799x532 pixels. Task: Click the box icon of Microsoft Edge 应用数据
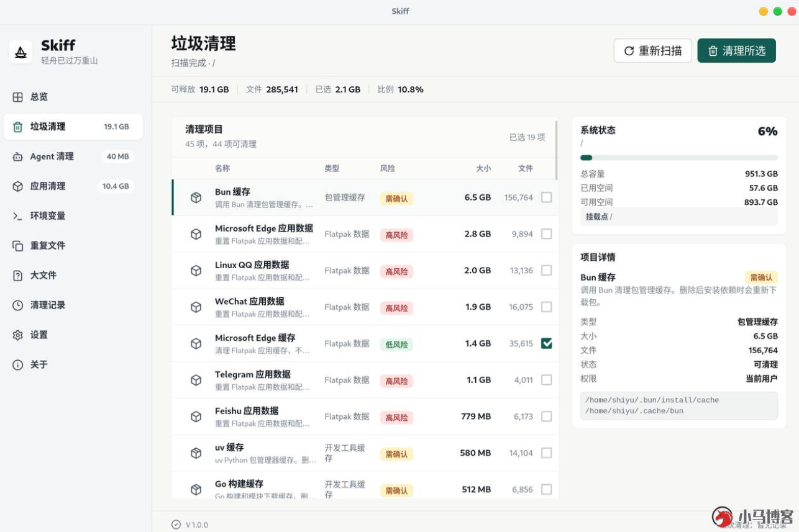(196, 234)
